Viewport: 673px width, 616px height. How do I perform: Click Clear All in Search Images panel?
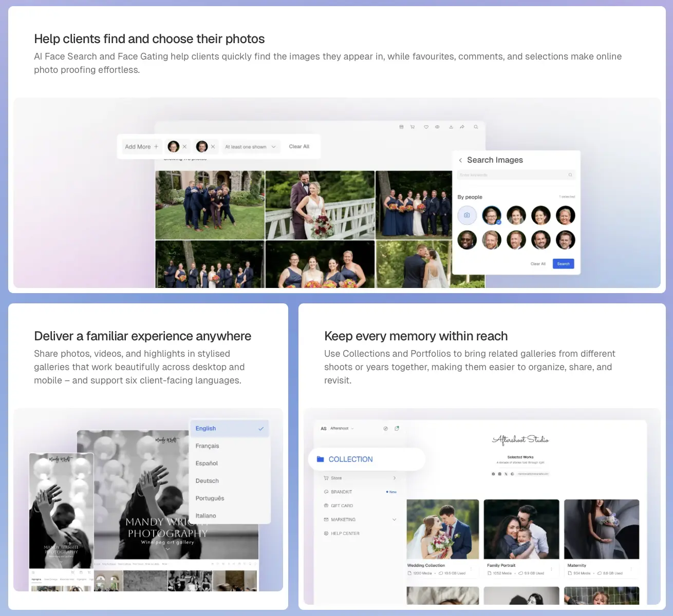pos(538,264)
